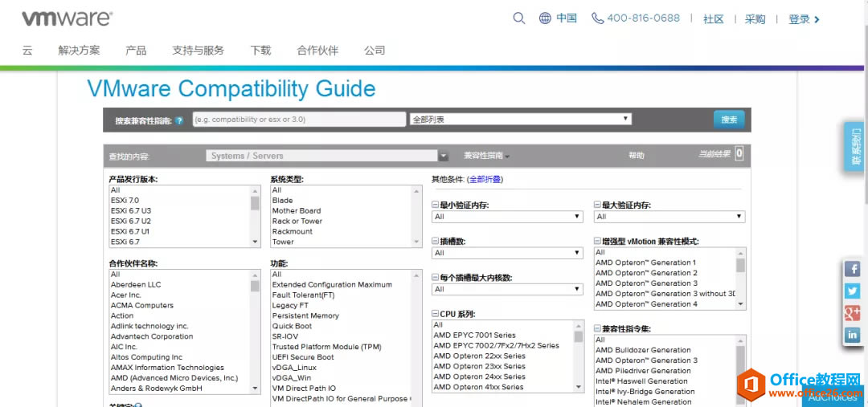Open the 采购 link
This screenshot has height=407, width=868.
coord(755,18)
